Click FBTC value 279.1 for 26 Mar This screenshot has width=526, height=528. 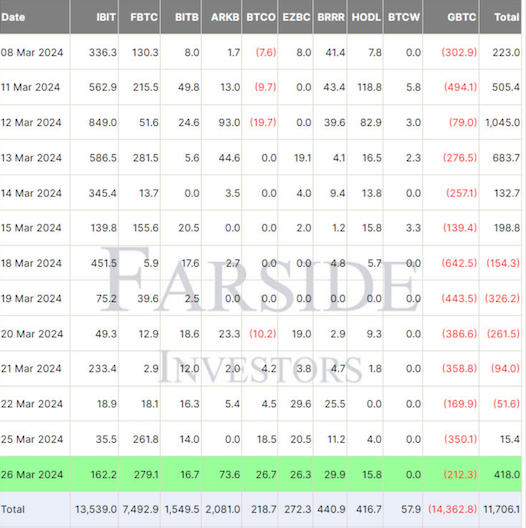coord(146,474)
